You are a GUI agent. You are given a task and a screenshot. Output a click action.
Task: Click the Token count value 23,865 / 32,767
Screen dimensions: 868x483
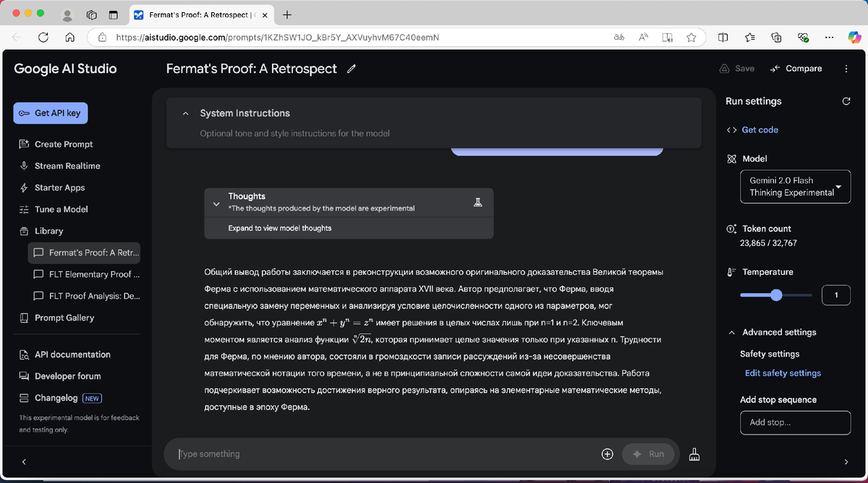click(768, 243)
